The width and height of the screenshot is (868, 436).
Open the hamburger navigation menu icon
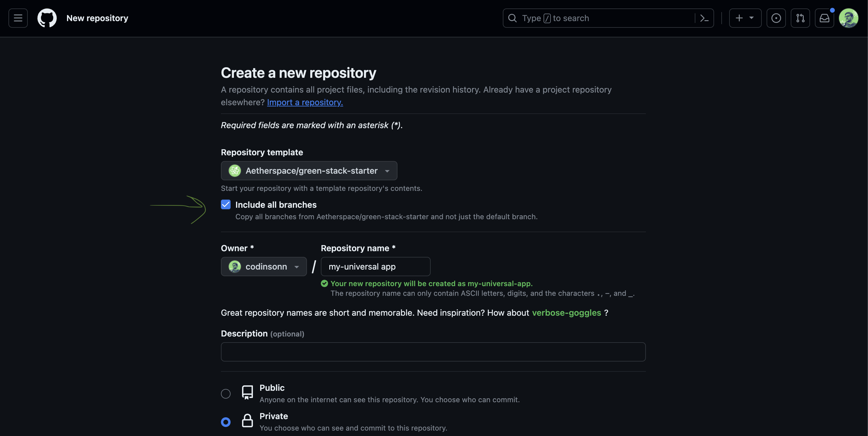[18, 18]
